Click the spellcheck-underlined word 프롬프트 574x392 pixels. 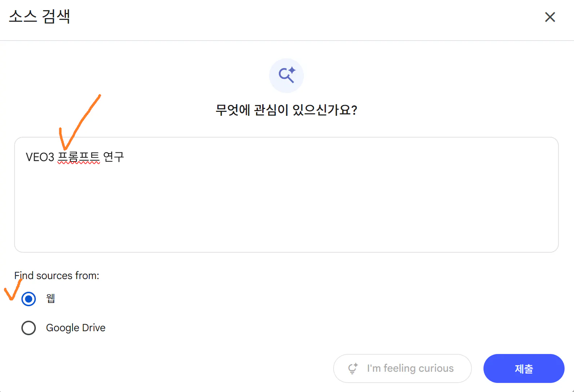79,157
